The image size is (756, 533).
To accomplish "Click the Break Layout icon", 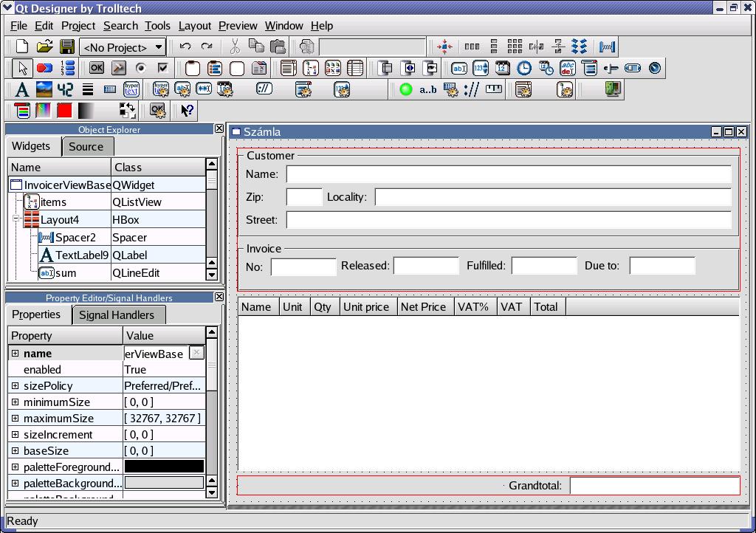I will (579, 47).
